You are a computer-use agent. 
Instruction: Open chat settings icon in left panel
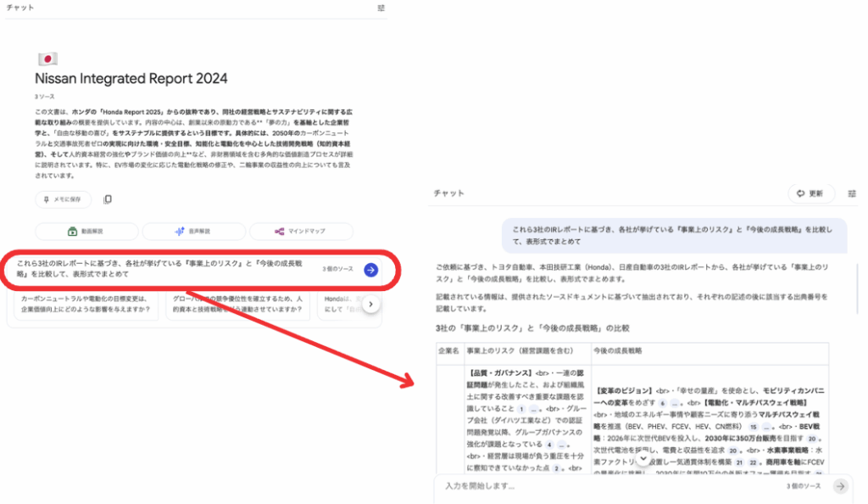pyautogui.click(x=381, y=8)
